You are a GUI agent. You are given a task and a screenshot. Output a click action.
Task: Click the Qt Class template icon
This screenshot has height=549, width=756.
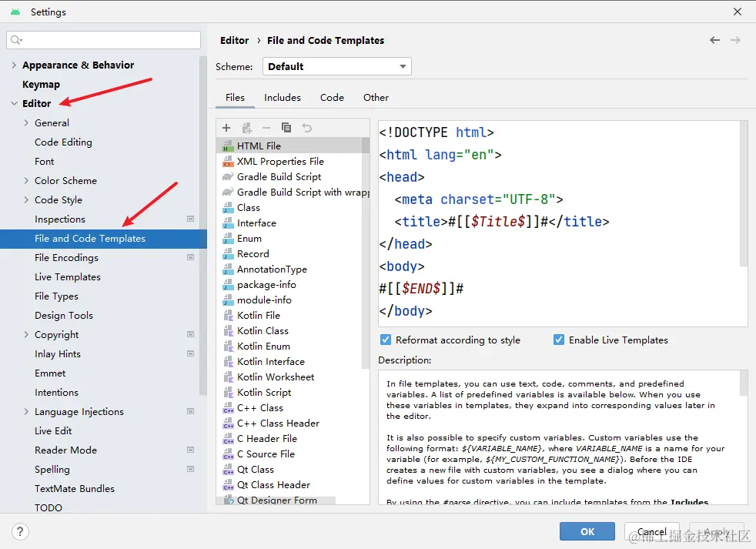pyautogui.click(x=228, y=470)
